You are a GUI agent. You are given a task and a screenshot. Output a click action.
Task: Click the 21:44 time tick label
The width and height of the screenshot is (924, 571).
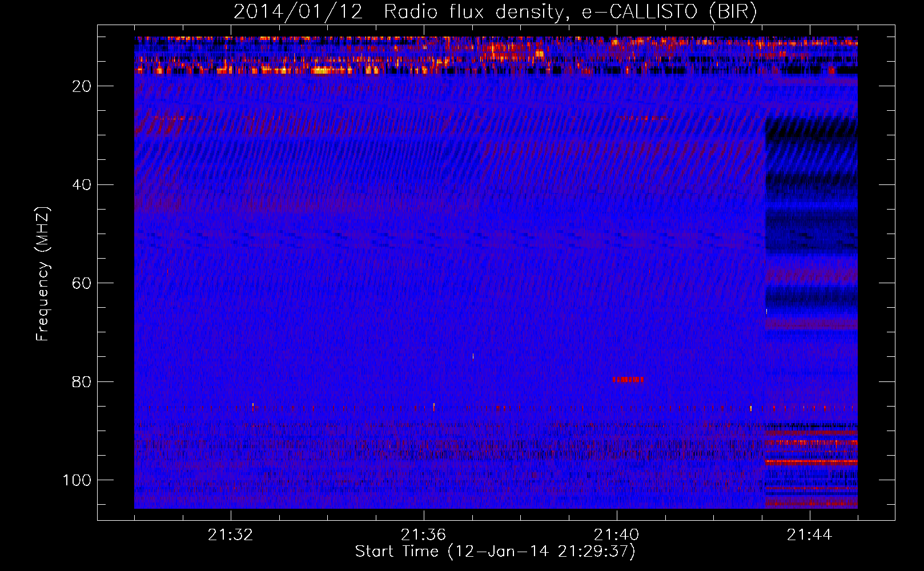pyautogui.click(x=810, y=535)
